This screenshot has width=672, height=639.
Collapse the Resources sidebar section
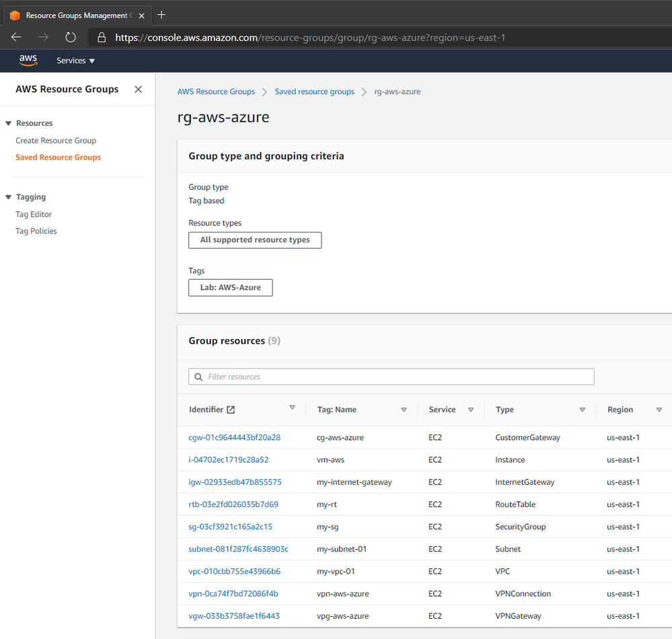pos(8,124)
